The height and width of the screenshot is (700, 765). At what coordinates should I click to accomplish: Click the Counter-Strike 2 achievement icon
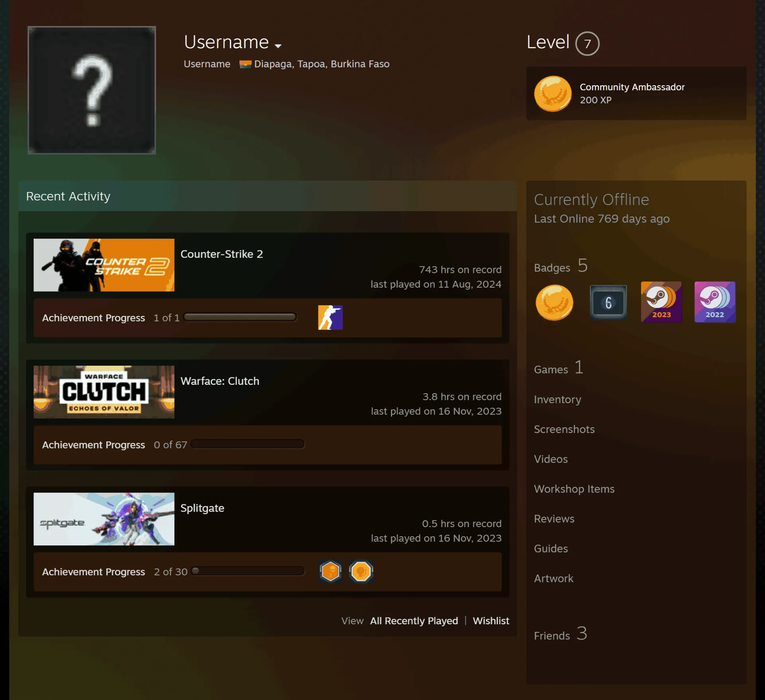330,318
